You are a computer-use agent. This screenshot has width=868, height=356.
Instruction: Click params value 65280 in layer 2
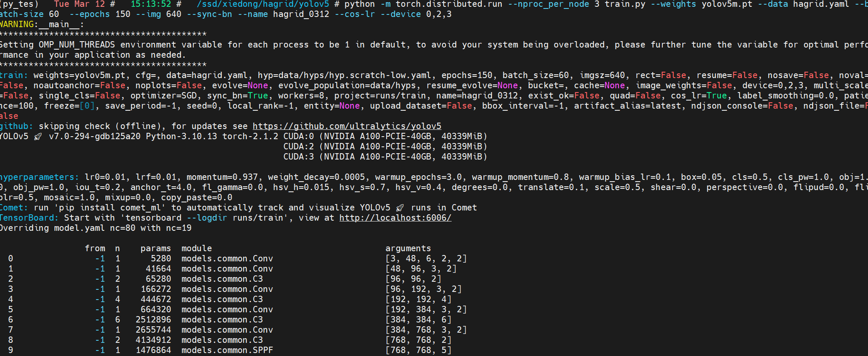[158, 279]
